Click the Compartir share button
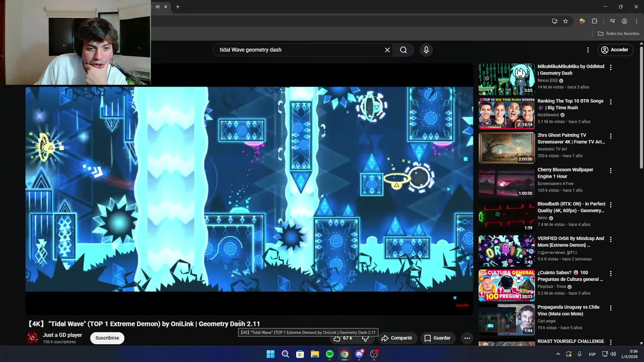This screenshot has width=644, height=362. [397, 338]
